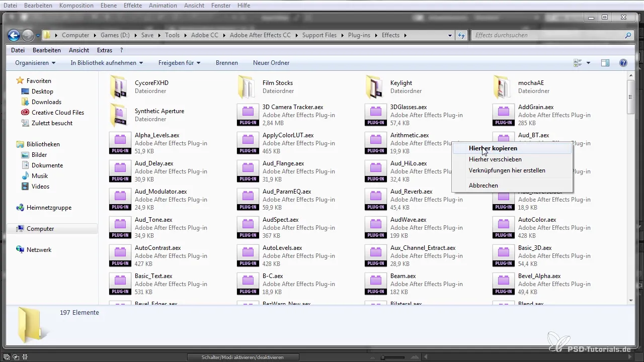
Task: Select the mochaAE folder icon
Action: [503, 87]
